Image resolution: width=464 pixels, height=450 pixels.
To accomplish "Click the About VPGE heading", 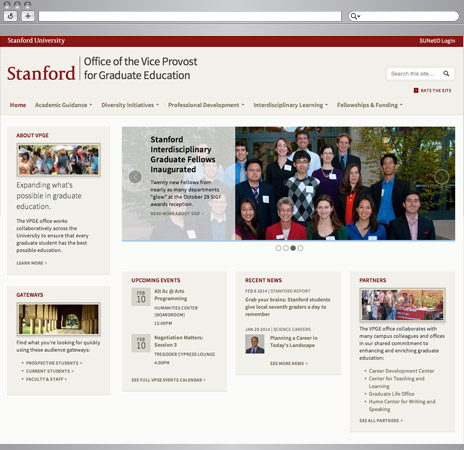I will pyautogui.click(x=32, y=135).
